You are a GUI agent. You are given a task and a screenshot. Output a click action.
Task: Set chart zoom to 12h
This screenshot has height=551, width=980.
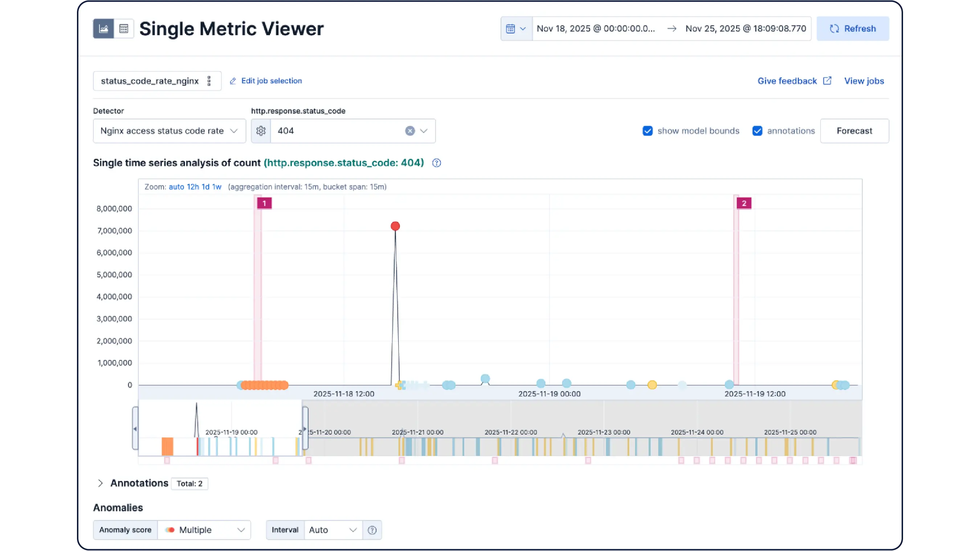click(192, 187)
